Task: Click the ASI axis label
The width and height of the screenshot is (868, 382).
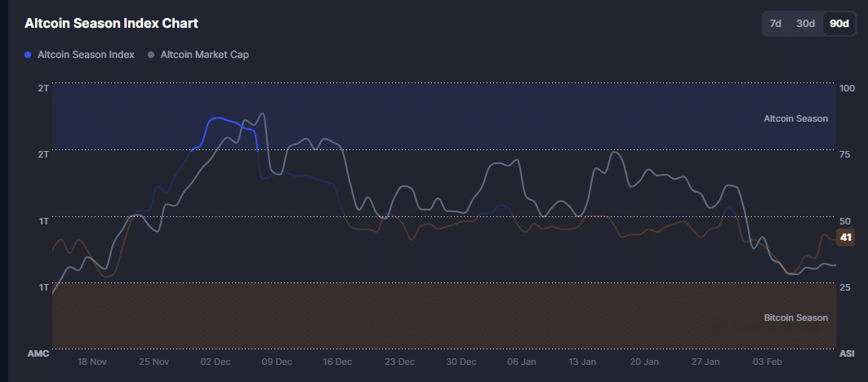Action: point(847,353)
